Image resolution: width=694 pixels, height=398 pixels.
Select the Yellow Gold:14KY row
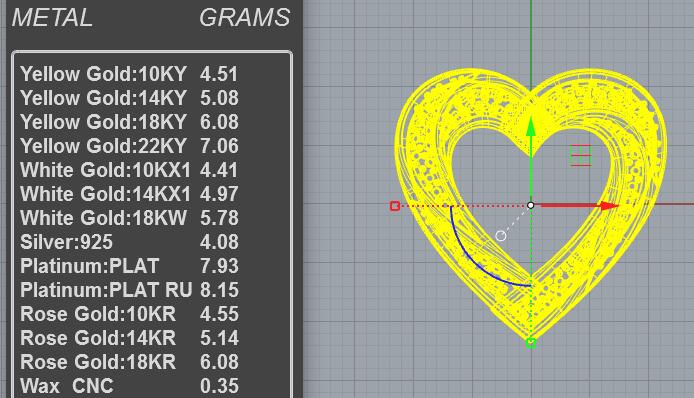click(129, 98)
